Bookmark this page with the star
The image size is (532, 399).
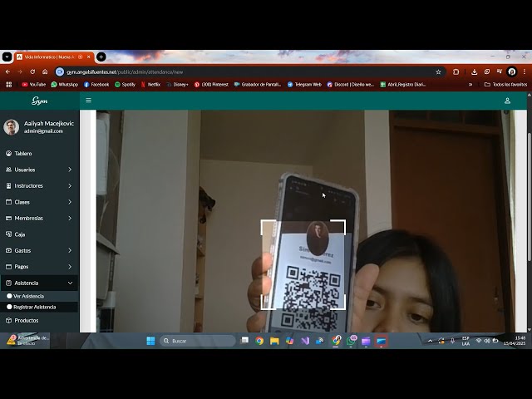pos(438,72)
